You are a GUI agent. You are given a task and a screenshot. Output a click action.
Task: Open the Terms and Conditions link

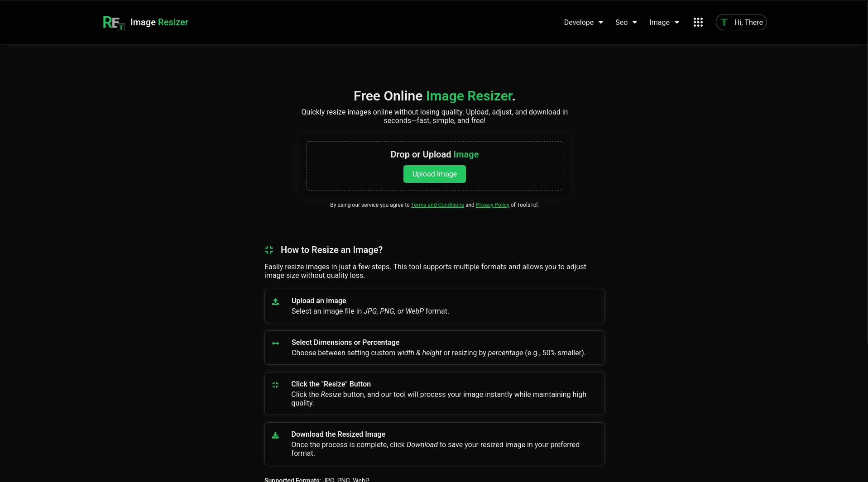[437, 205]
